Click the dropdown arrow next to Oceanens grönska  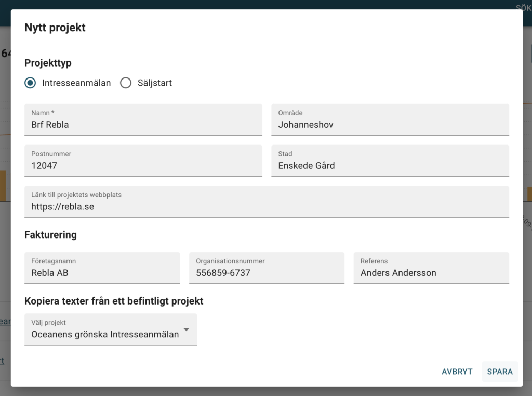[x=186, y=329]
